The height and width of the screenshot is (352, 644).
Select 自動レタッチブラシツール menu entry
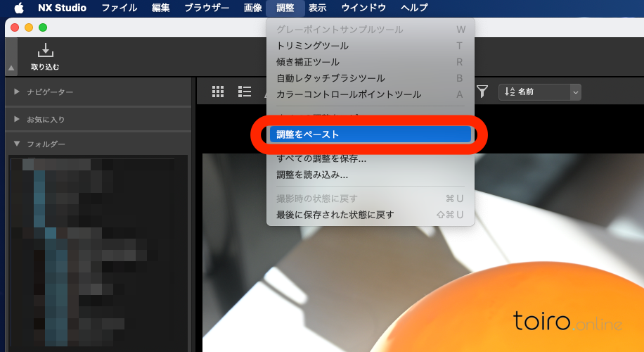321,78
